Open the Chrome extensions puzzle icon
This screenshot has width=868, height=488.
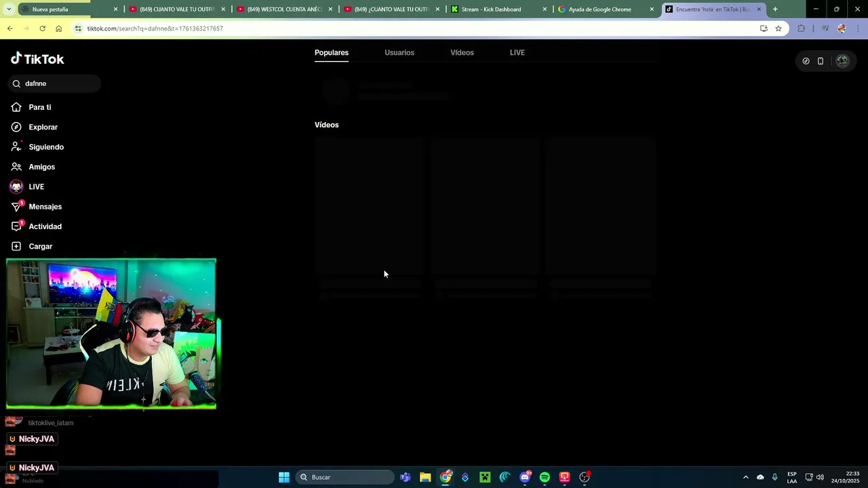pyautogui.click(x=801, y=28)
